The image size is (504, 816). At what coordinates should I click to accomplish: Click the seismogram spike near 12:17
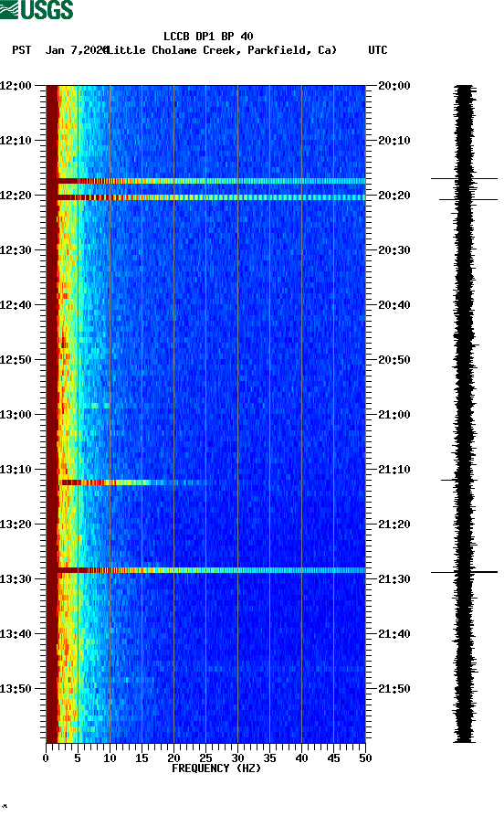coord(464,178)
